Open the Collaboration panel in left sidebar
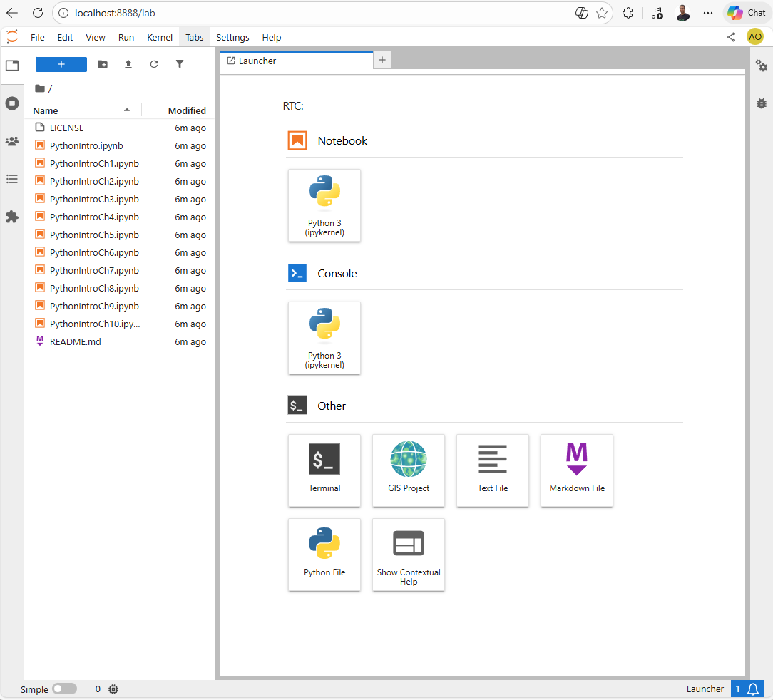The width and height of the screenshot is (773, 700). pos(12,141)
